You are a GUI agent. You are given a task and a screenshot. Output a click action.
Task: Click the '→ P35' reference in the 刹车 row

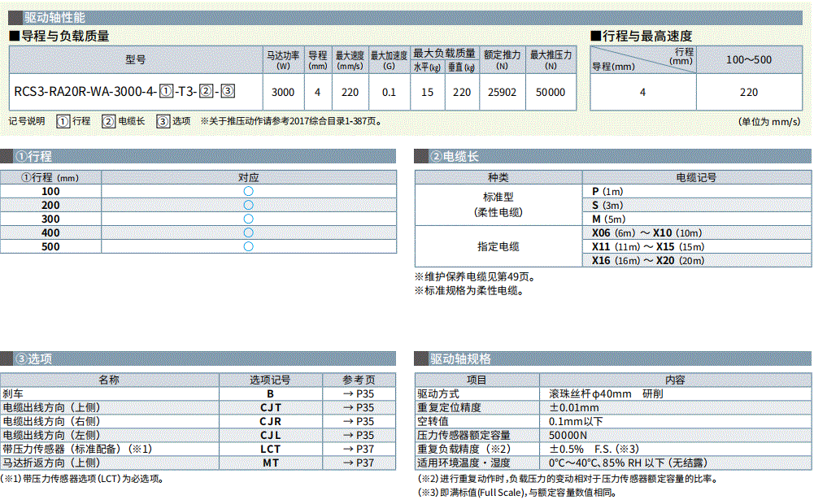pyautogui.click(x=358, y=394)
